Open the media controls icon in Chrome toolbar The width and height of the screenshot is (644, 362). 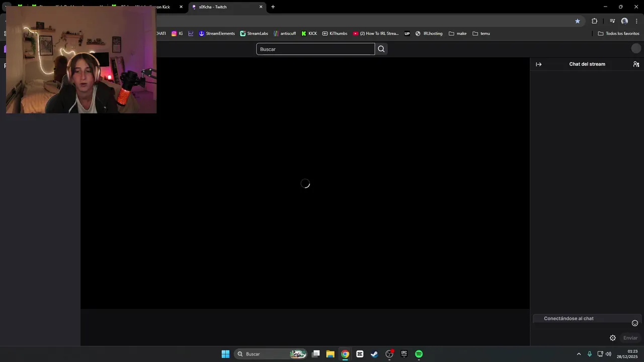click(x=612, y=21)
